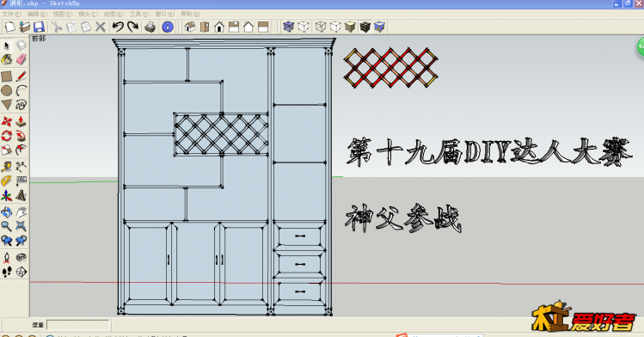Viewport: 644px width, 337px height.
Task: Switch to Back view
Action: (248, 28)
